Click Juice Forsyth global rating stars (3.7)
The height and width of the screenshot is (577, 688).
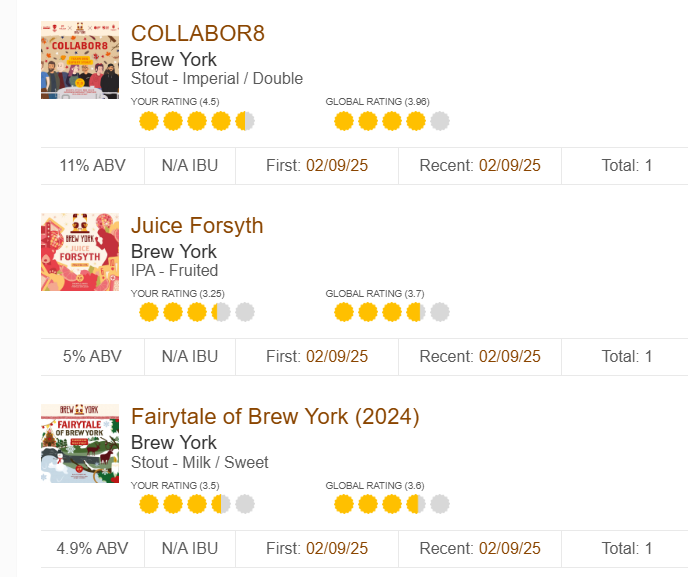(x=392, y=313)
